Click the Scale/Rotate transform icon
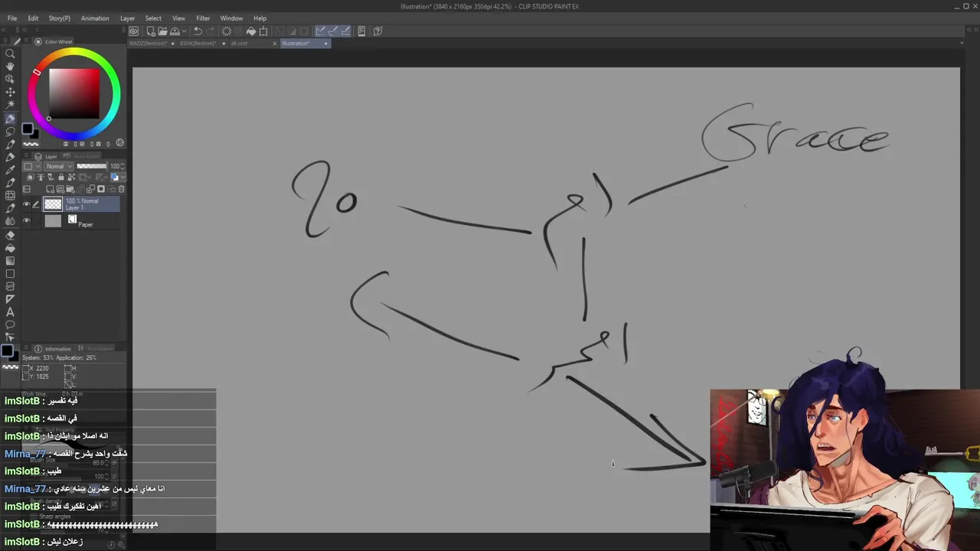Screen dimensions: 980x551 [x=263, y=31]
